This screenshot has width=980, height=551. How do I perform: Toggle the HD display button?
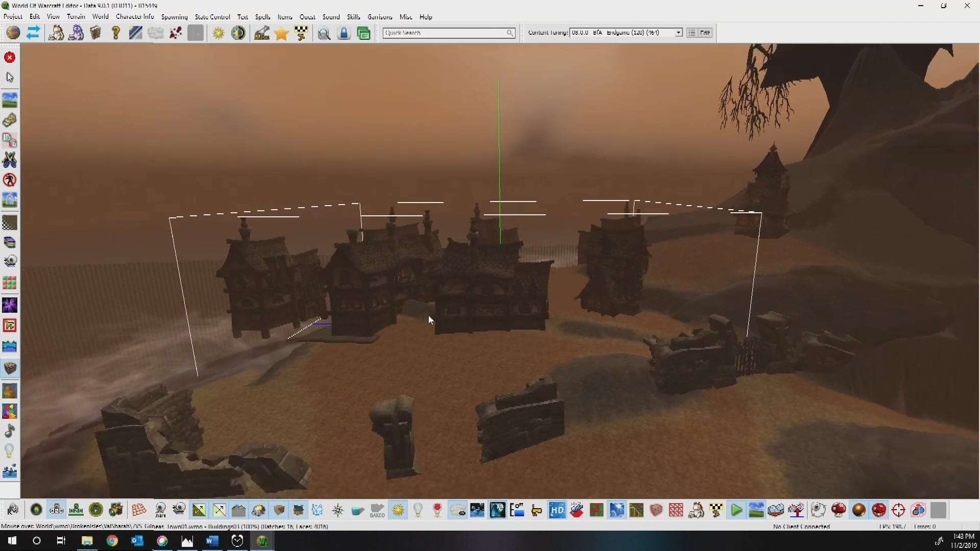tap(557, 510)
